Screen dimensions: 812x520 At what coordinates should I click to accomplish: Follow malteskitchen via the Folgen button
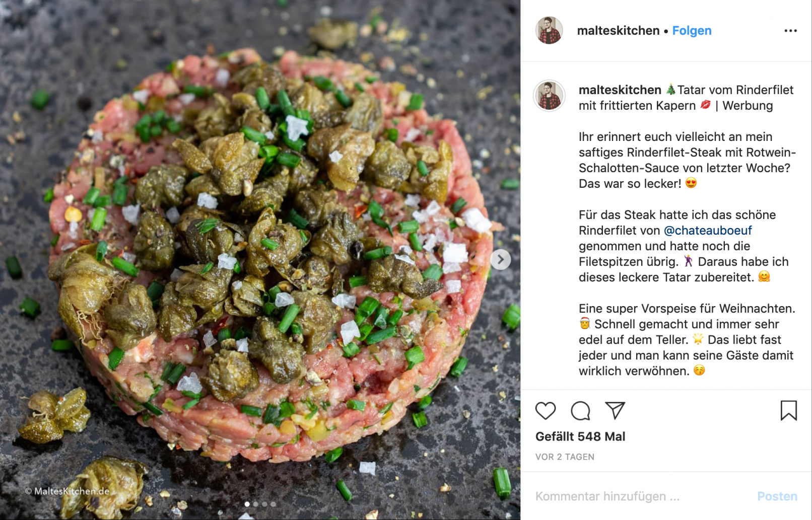tap(692, 31)
